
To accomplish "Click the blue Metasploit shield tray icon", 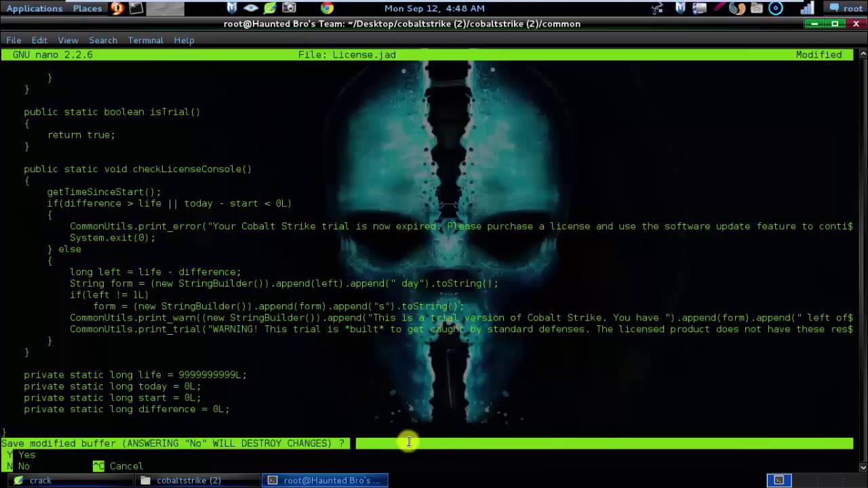I will 680,8.
